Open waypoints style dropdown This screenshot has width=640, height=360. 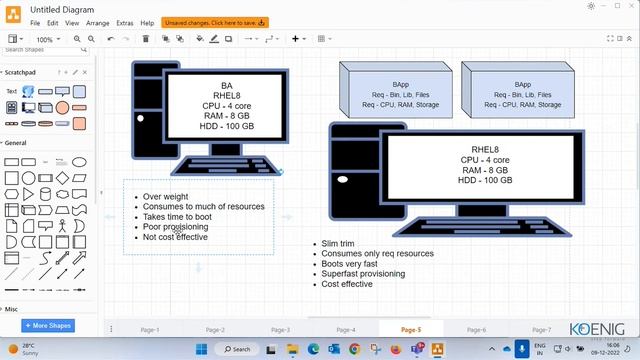[272, 39]
